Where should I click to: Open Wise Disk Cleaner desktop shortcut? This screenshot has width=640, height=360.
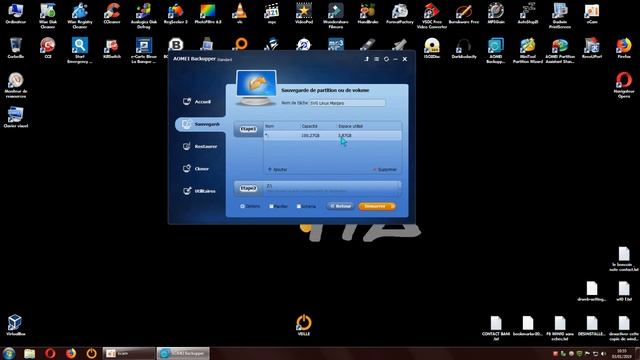click(48, 15)
